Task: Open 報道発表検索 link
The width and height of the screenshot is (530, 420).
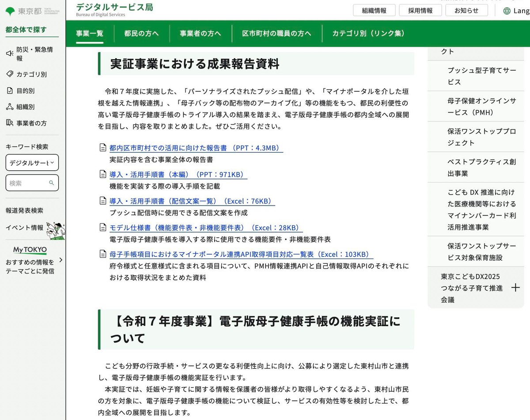Action: (24, 210)
